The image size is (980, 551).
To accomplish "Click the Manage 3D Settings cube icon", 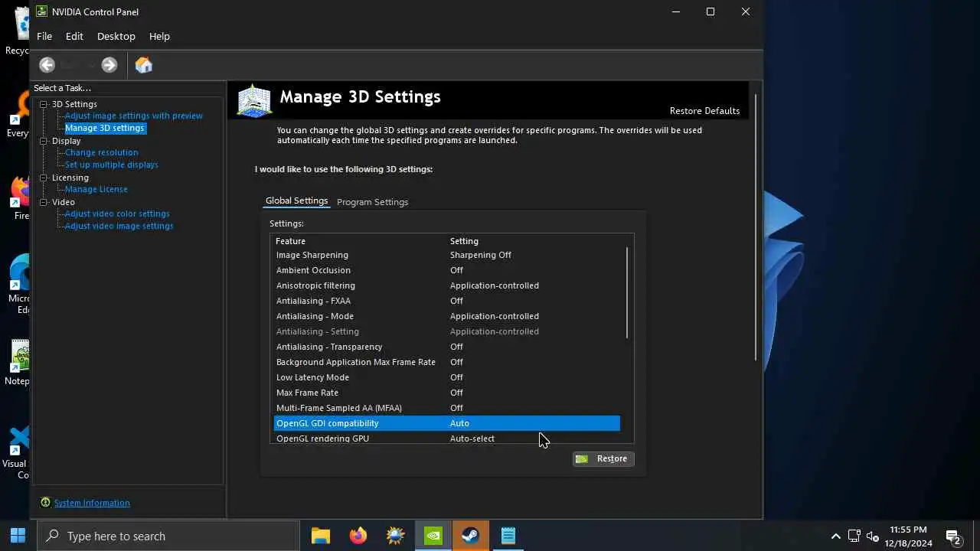I will (255, 100).
